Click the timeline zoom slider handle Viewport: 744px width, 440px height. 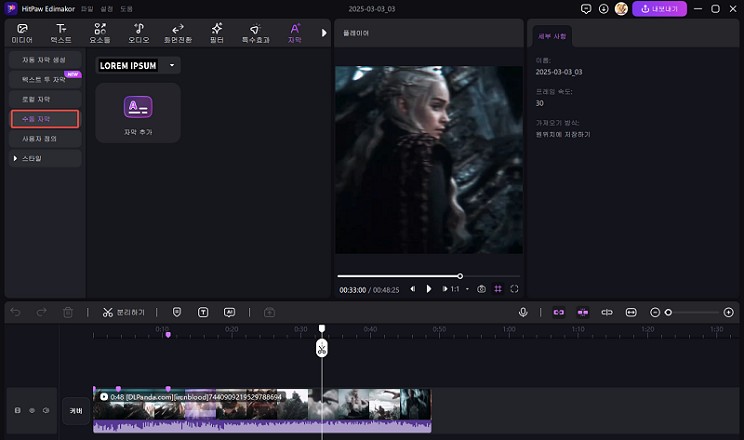(668, 312)
